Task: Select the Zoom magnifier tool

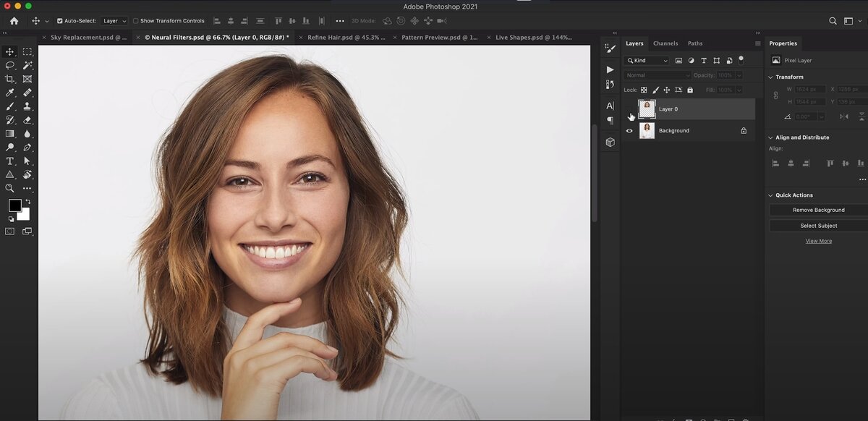Action: tap(10, 188)
